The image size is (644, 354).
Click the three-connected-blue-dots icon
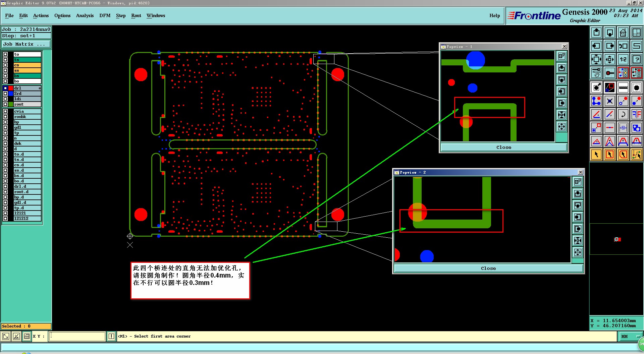(596, 101)
